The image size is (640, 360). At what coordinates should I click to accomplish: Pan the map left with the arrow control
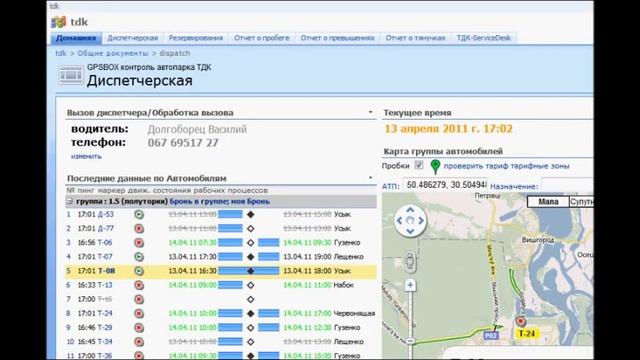pyautogui.click(x=399, y=221)
